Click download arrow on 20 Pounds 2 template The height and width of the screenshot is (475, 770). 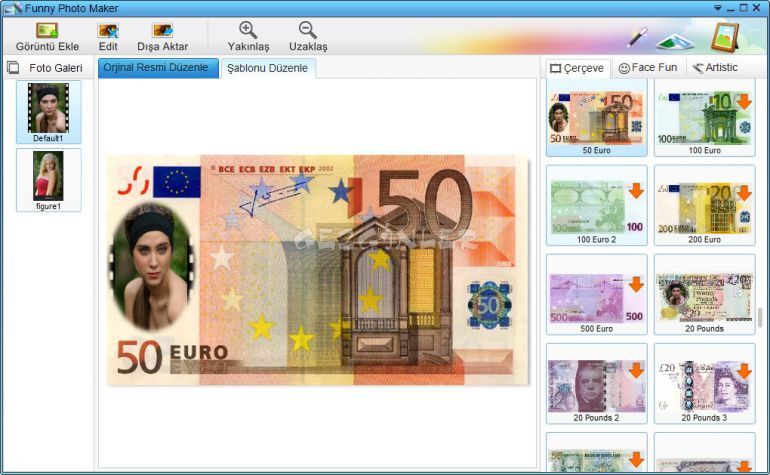coord(636,370)
